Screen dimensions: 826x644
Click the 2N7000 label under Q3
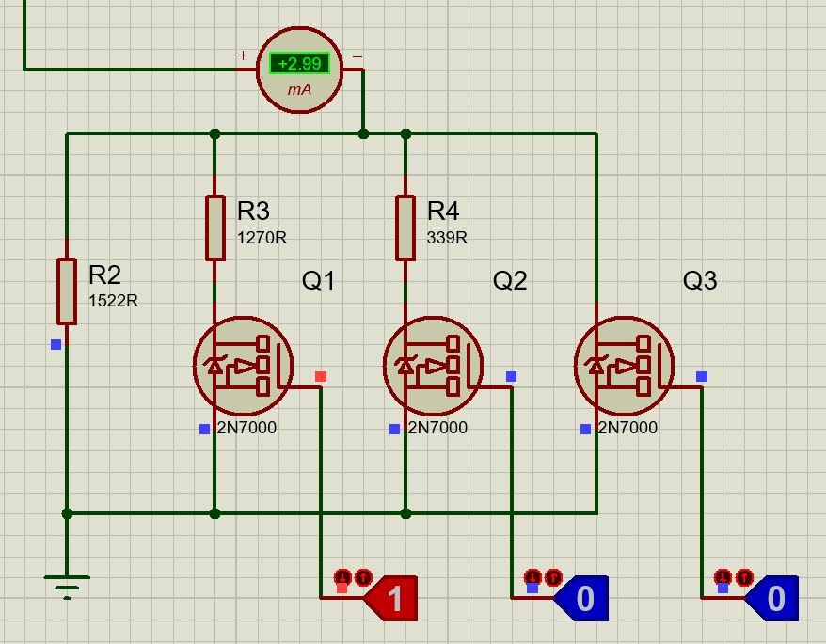(627, 428)
